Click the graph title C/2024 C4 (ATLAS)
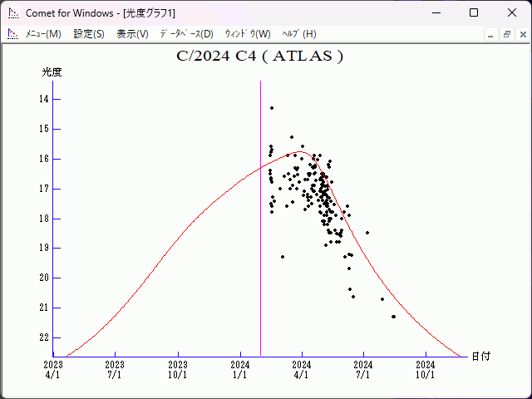The width and height of the screenshot is (532, 399). click(x=259, y=57)
